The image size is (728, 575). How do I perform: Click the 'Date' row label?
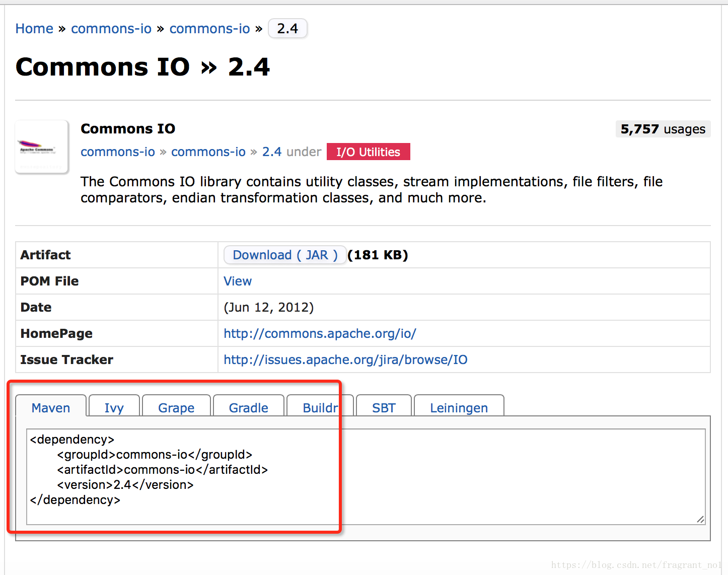tap(36, 307)
